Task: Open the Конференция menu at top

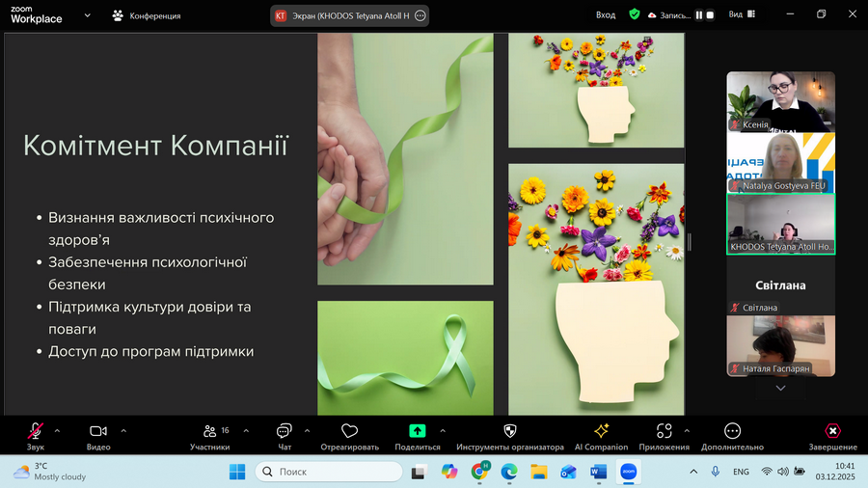Action: point(147,15)
